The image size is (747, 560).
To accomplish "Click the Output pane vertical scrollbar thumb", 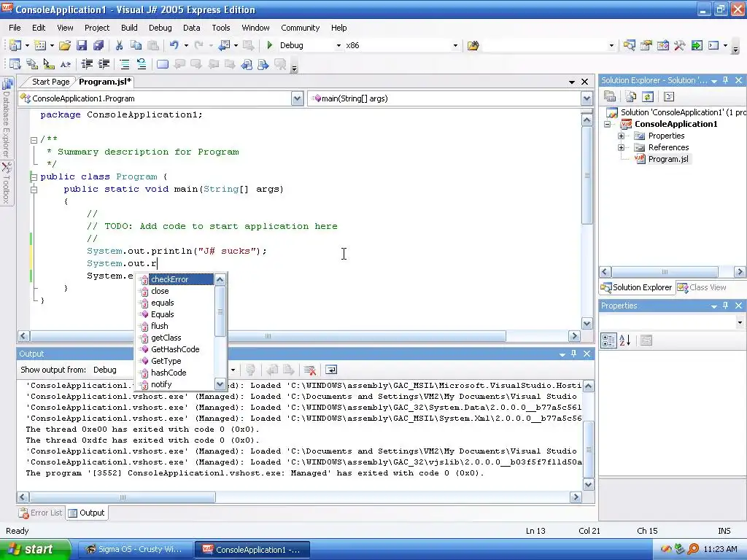I will [x=589, y=449].
